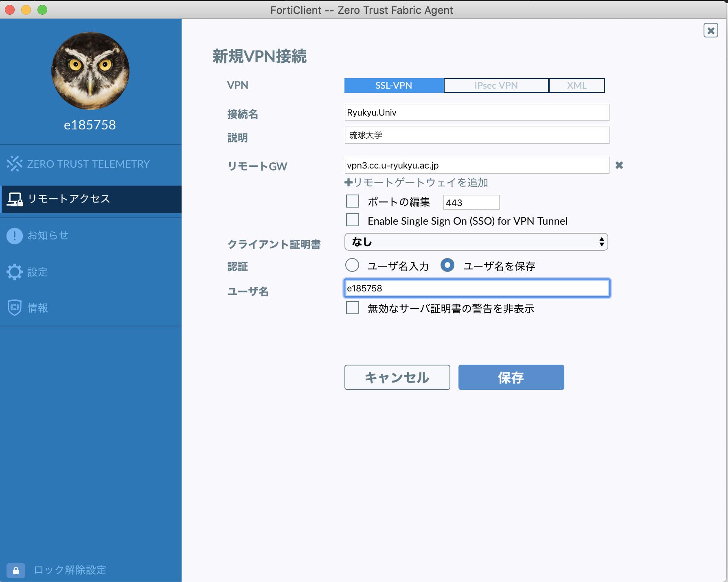Viewport: 728px width, 582px height.
Task: Switch to the IPsec VPN tab
Action: click(x=496, y=85)
